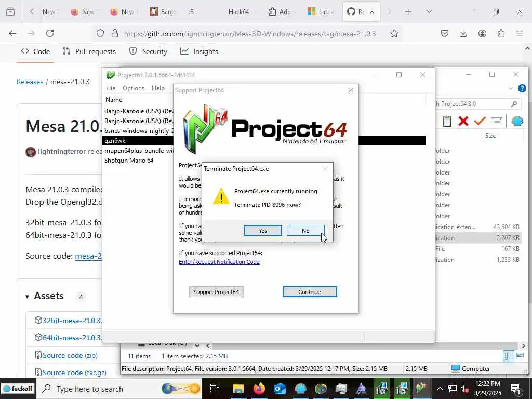Open the File menu in Project64
This screenshot has height=399, width=532.
(111, 88)
